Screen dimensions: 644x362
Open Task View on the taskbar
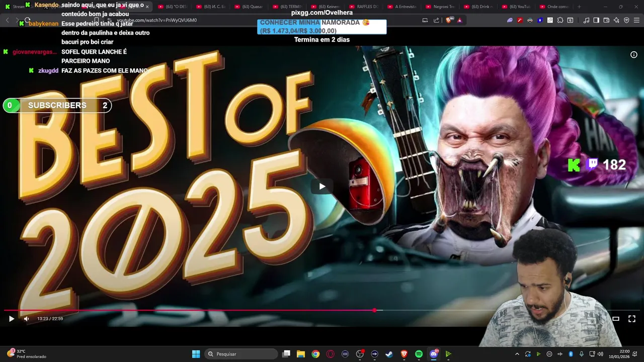286,354
